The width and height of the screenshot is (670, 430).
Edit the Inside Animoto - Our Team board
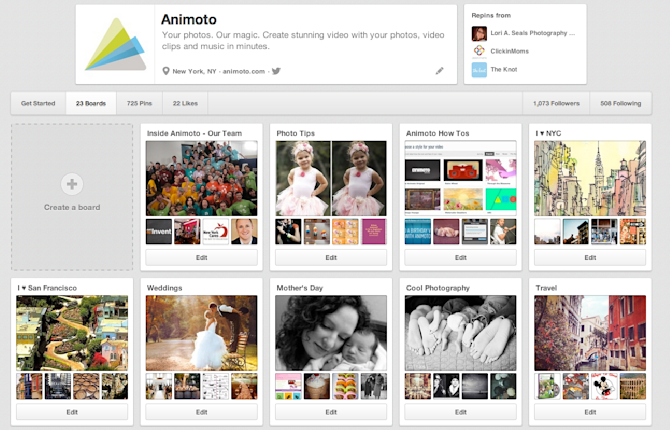[x=202, y=258]
